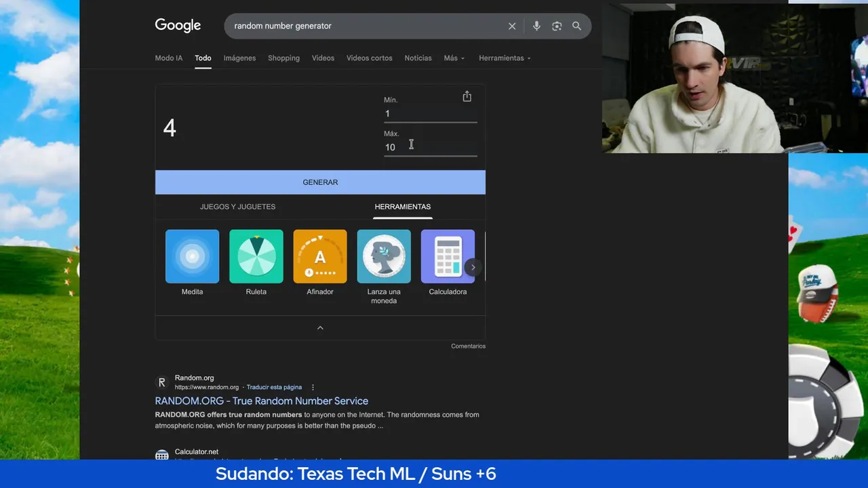This screenshot has width=868, height=488.
Task: Click the Afinador label
Action: 320,292
